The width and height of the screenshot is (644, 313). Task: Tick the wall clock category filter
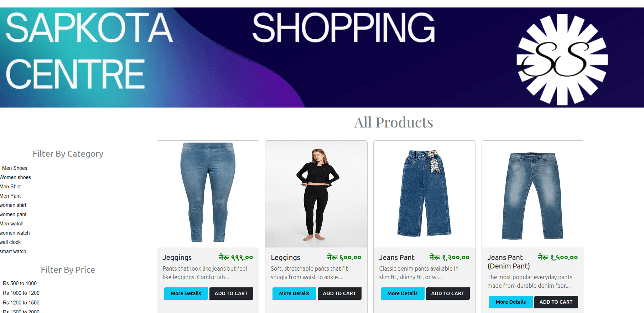(x=10, y=242)
